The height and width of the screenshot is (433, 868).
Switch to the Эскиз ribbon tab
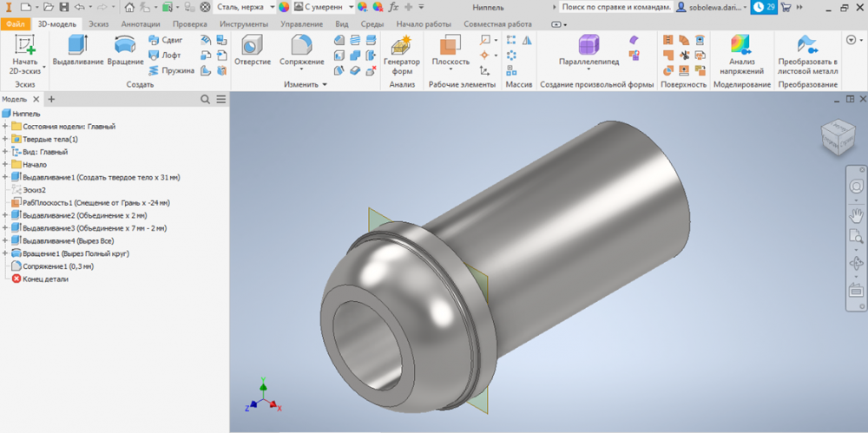pos(97,24)
